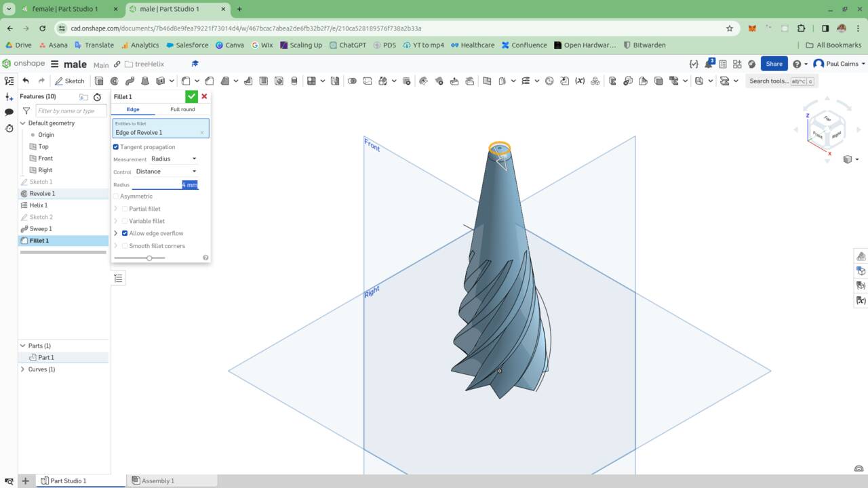Select Part 1 in Parts list

64,357
